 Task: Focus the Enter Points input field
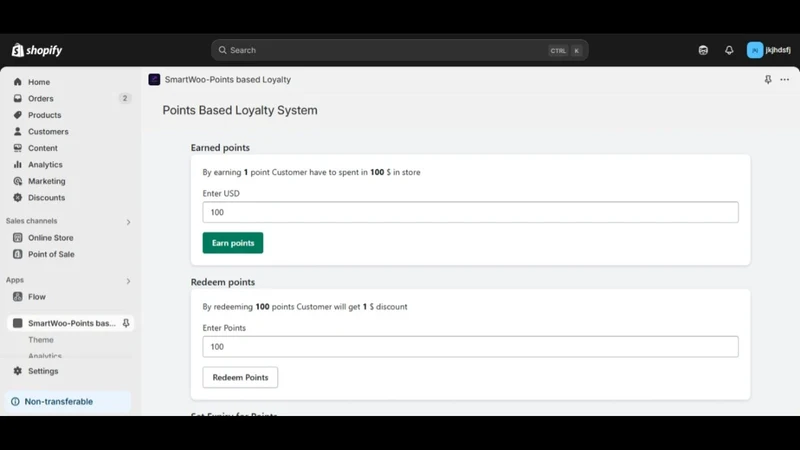(x=470, y=347)
